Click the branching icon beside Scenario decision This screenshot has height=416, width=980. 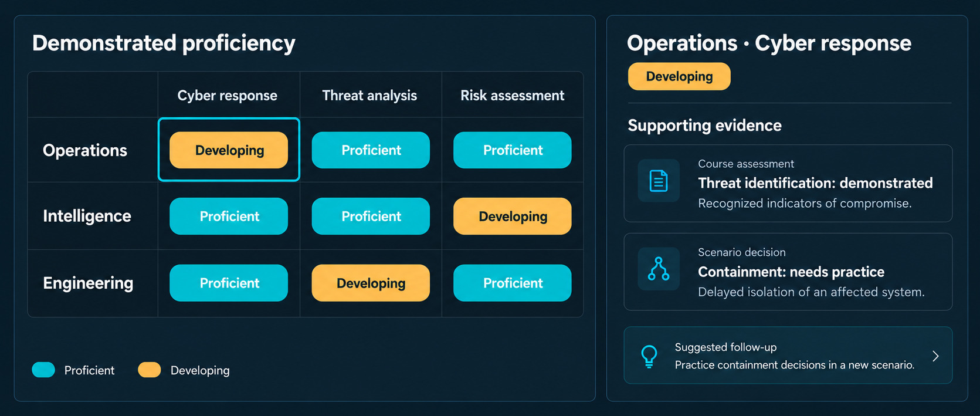(659, 269)
